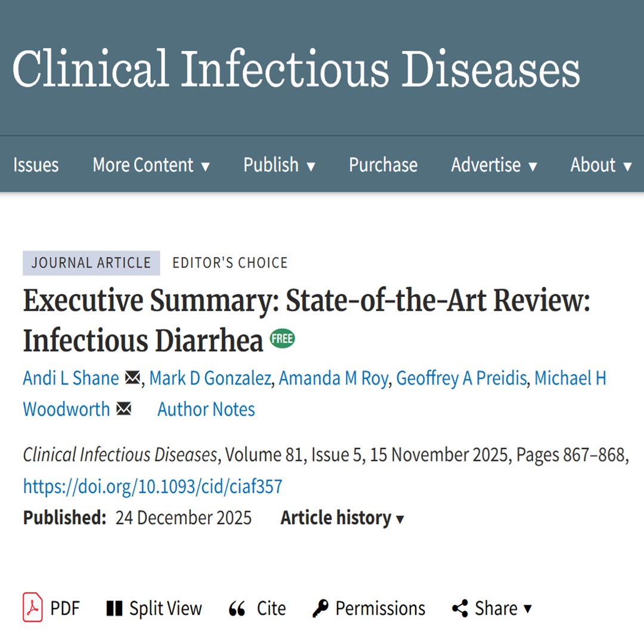Click the PDF document icon

[x=32, y=608]
